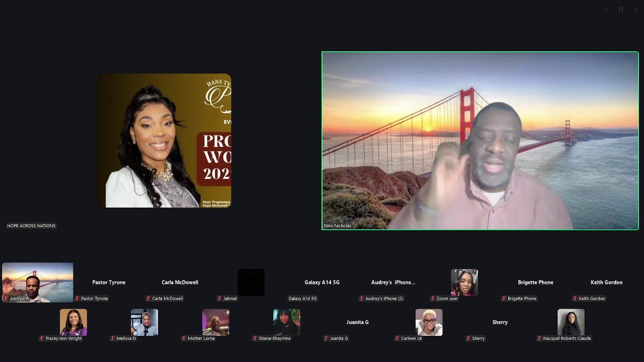This screenshot has height=362, width=644.
Task: Click the "Nacquel Roberts Claude" name caption
Action: (567, 338)
